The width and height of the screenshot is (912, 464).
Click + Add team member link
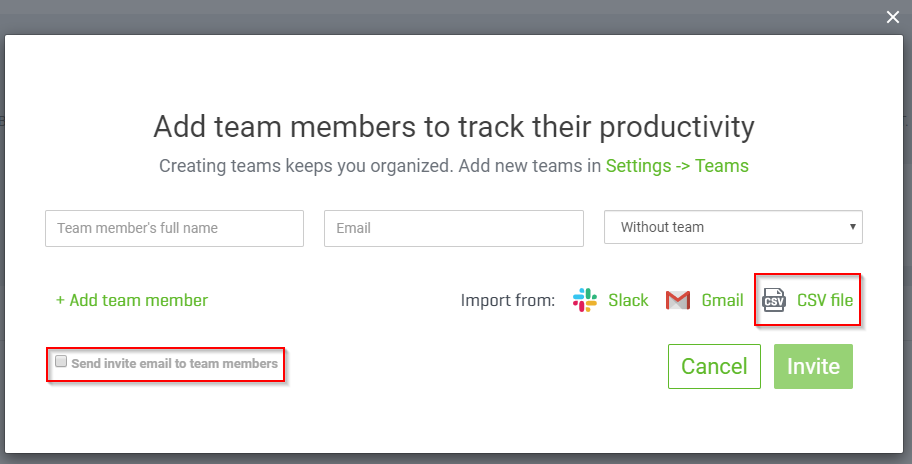point(132,300)
